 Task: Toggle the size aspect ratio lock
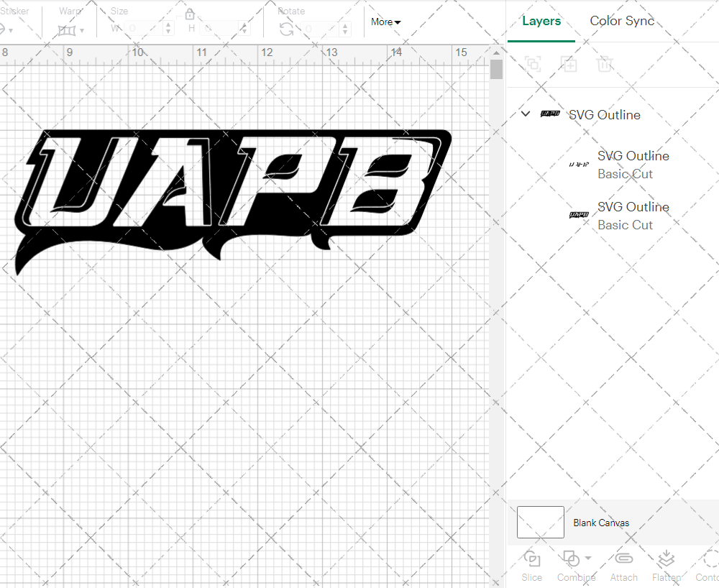pyautogui.click(x=190, y=14)
